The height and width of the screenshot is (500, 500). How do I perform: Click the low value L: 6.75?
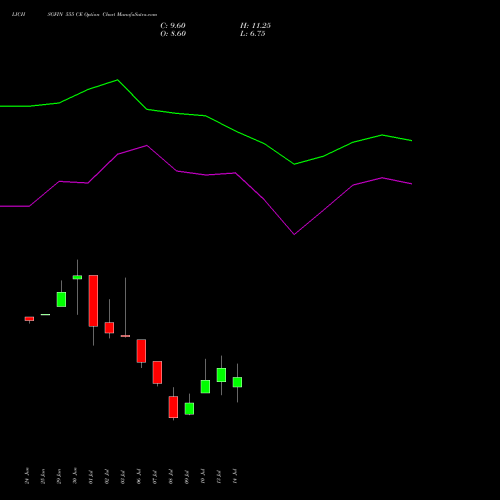[253, 34]
